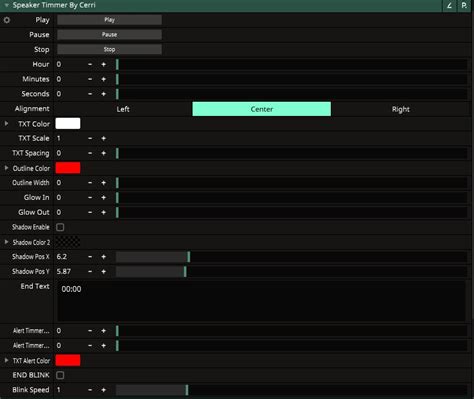Increase Glow In with plus
The width and height of the screenshot is (474, 399).
[x=104, y=198]
